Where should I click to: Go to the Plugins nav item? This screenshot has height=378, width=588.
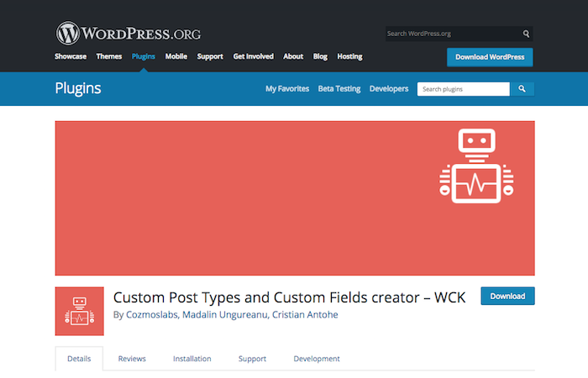144,56
